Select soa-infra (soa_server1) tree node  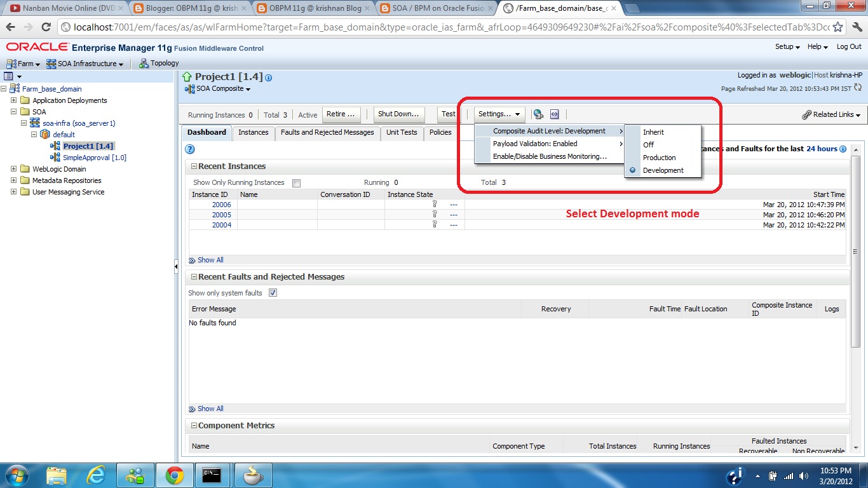(79, 123)
